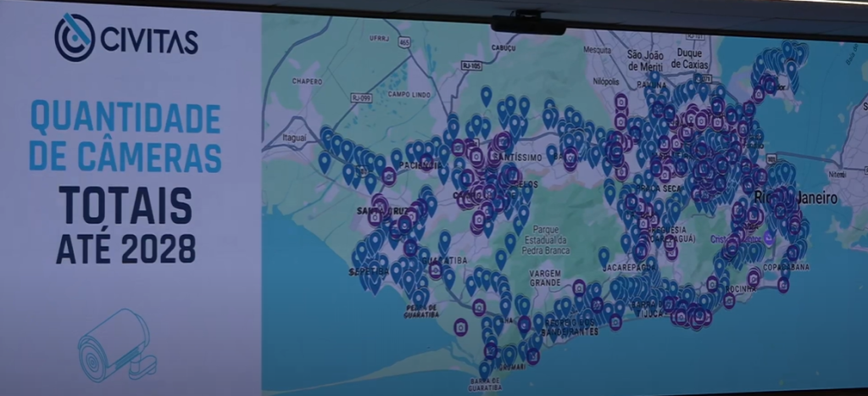Open the purple camera pin below Copacabana label

(x=783, y=284)
